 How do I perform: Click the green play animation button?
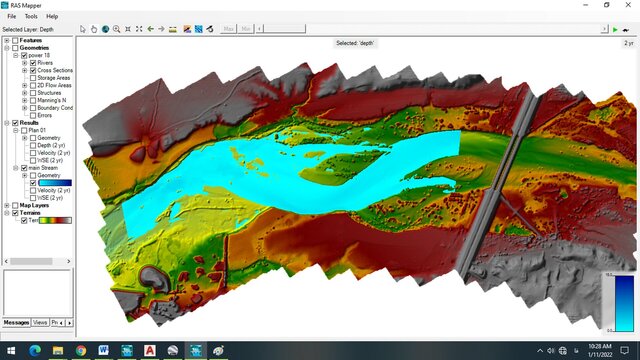tap(615, 29)
